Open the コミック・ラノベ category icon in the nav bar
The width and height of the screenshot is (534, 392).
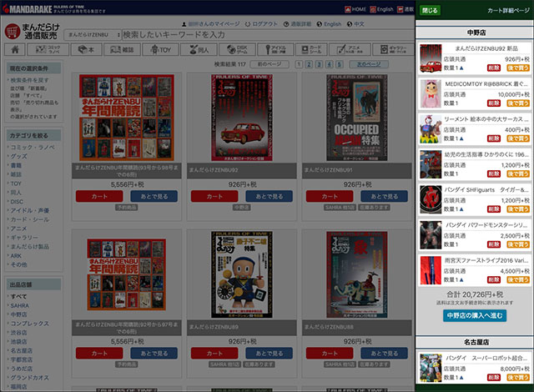point(48,50)
